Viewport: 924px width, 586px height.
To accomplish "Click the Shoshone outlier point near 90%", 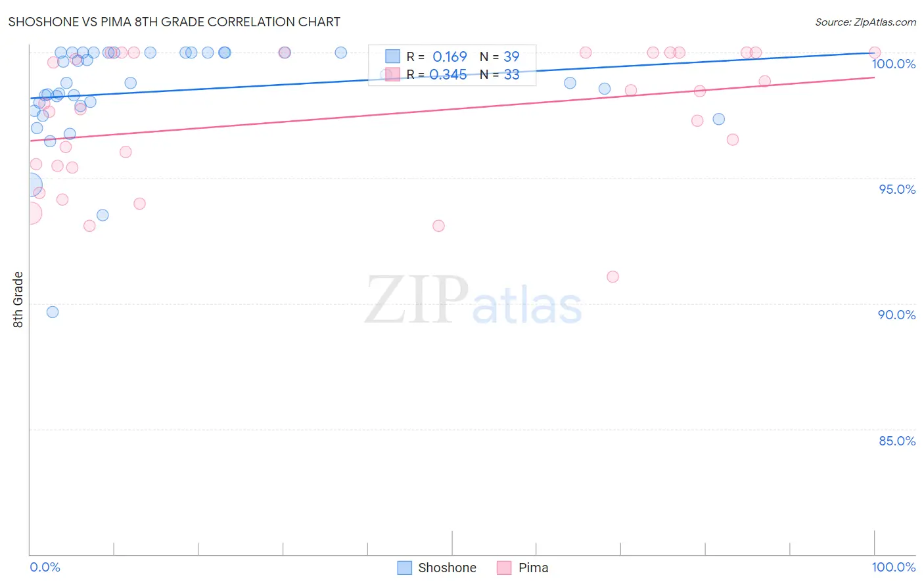I will click(53, 312).
